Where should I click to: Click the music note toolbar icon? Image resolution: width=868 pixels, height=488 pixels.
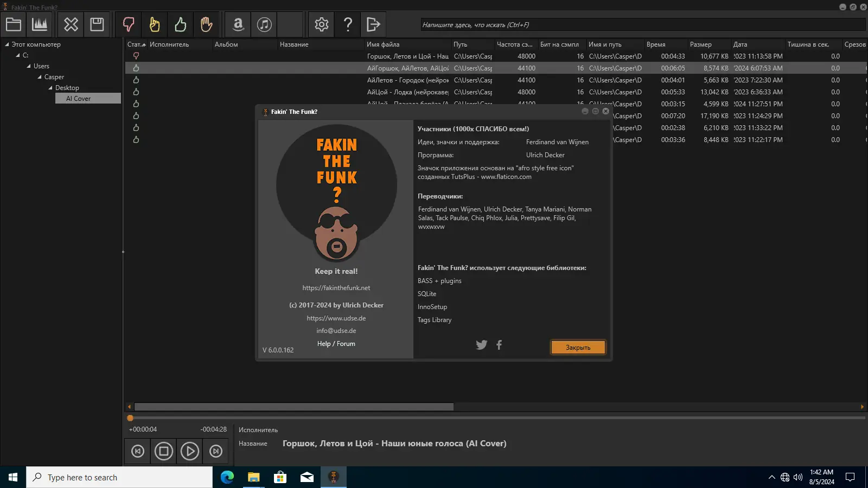pyautogui.click(x=264, y=24)
